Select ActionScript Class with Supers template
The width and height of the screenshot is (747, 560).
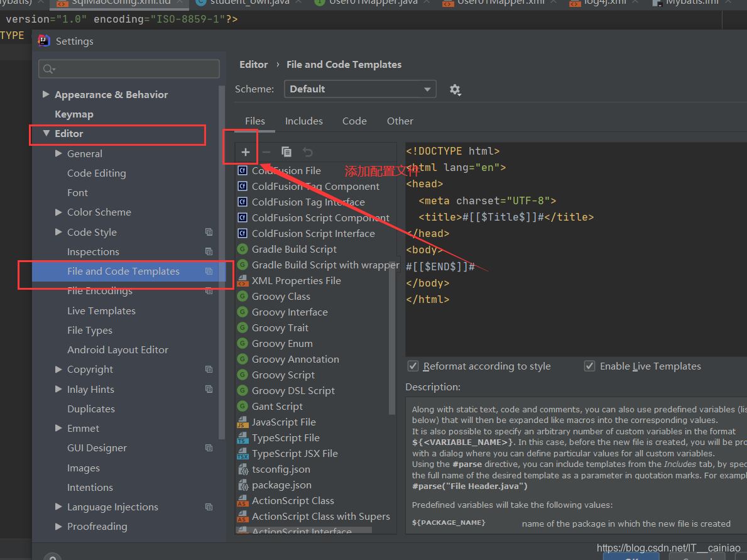point(320,517)
